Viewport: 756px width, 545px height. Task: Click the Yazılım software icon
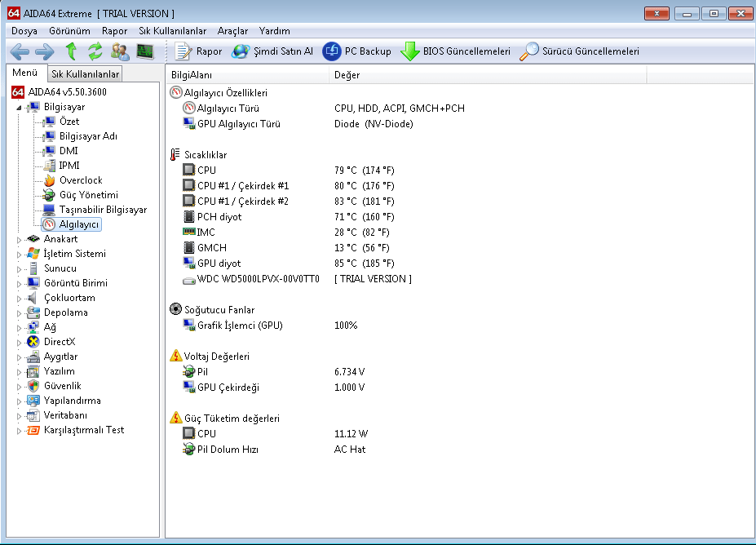click(x=33, y=371)
